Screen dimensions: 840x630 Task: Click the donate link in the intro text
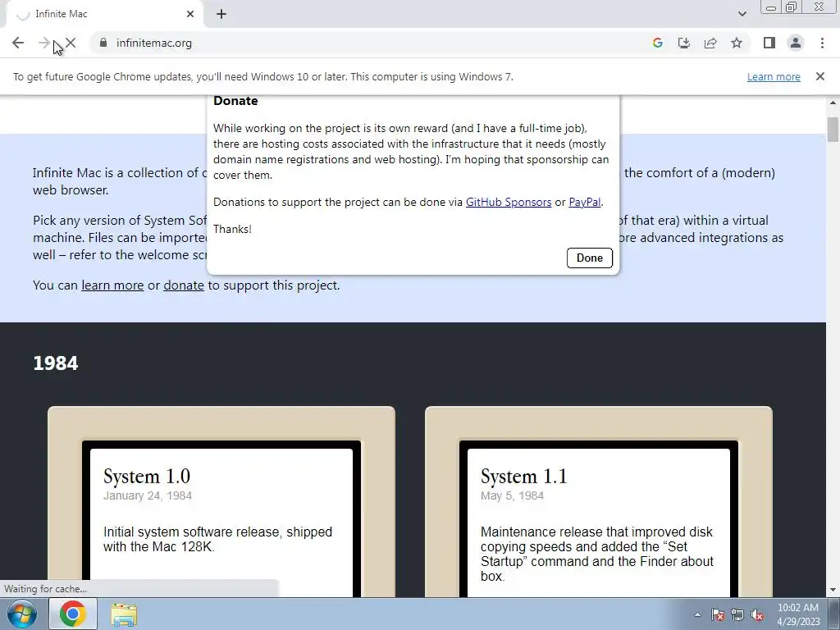[x=184, y=285]
